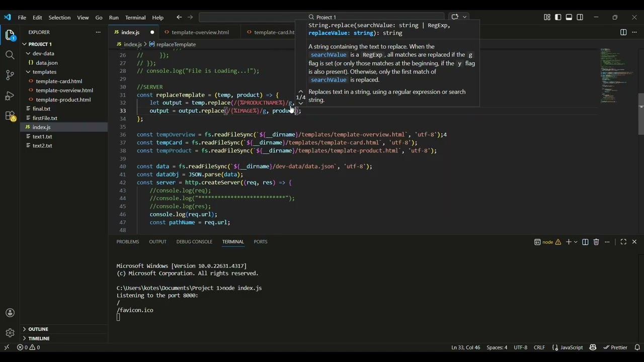The image size is (644, 362).
Task: Open terminal panel more actions ellipsis
Action: tap(607, 242)
